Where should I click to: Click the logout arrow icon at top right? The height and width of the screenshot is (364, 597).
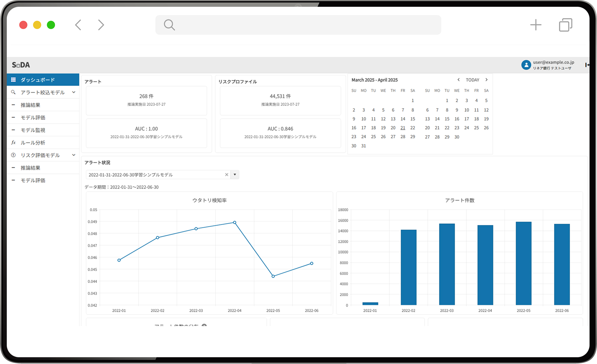pyautogui.click(x=587, y=65)
